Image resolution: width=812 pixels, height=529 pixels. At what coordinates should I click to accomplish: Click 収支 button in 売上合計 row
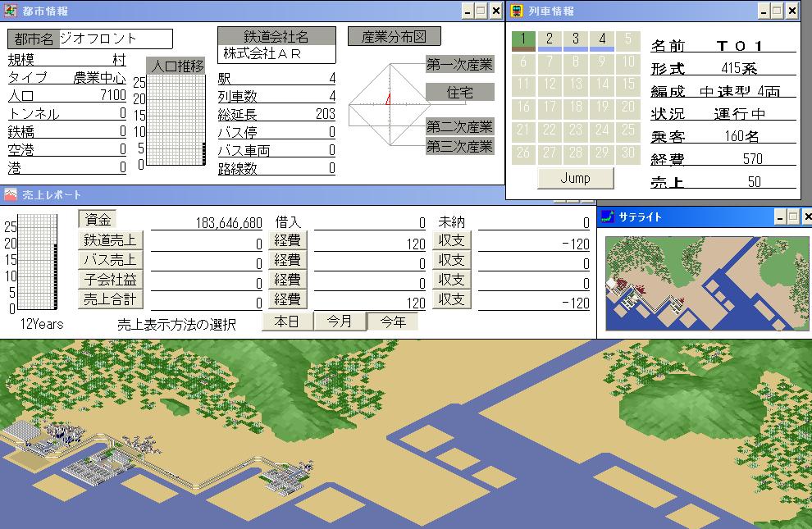click(452, 299)
